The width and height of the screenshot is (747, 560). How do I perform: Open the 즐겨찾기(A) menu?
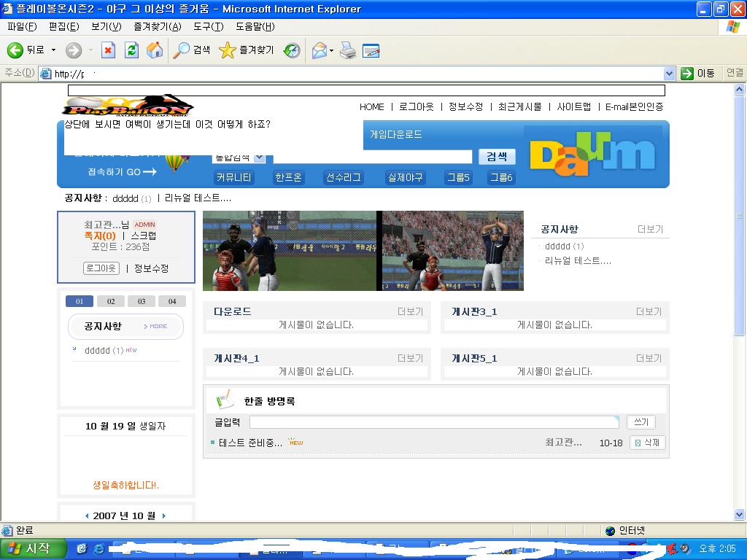[x=157, y=27]
